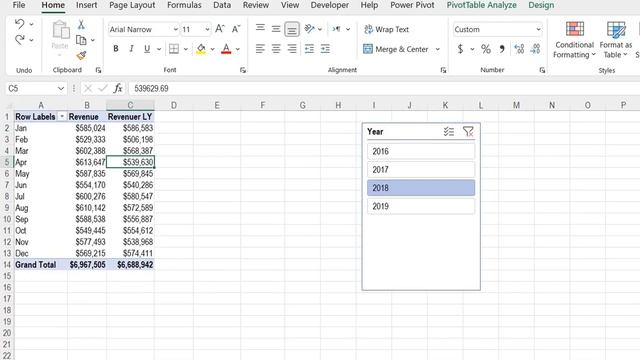Toggle Bold formatting
Screen dimensions: 640x360
[x=116, y=49]
